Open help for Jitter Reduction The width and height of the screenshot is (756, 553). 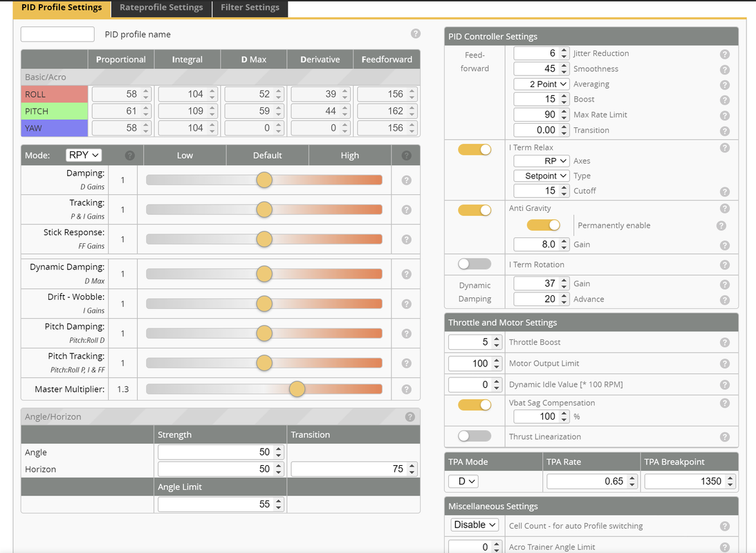725,55
